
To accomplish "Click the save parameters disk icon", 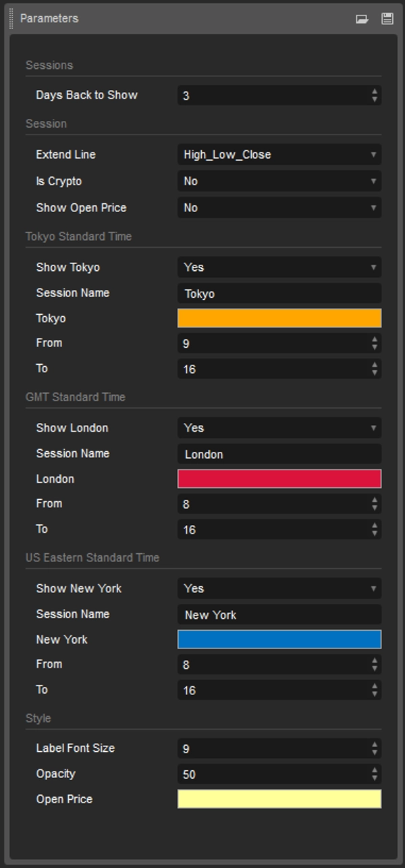I will pos(387,19).
